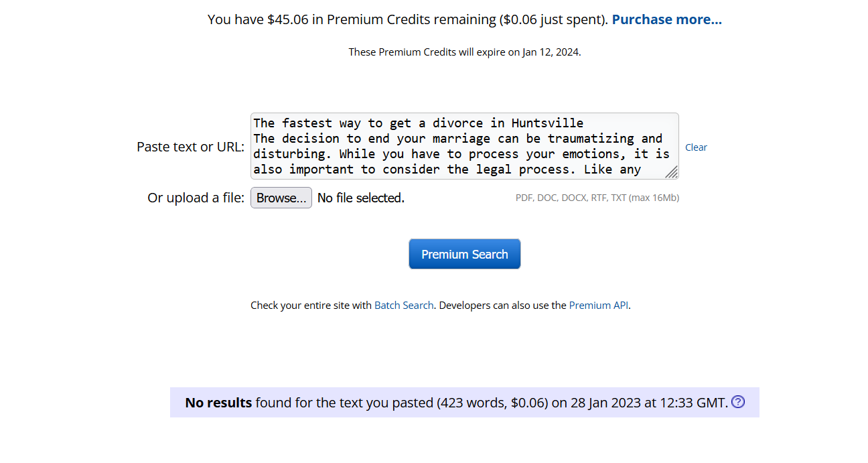Screen dimensions: 868x463
Task: Open the Batch Search link
Action: (404, 305)
